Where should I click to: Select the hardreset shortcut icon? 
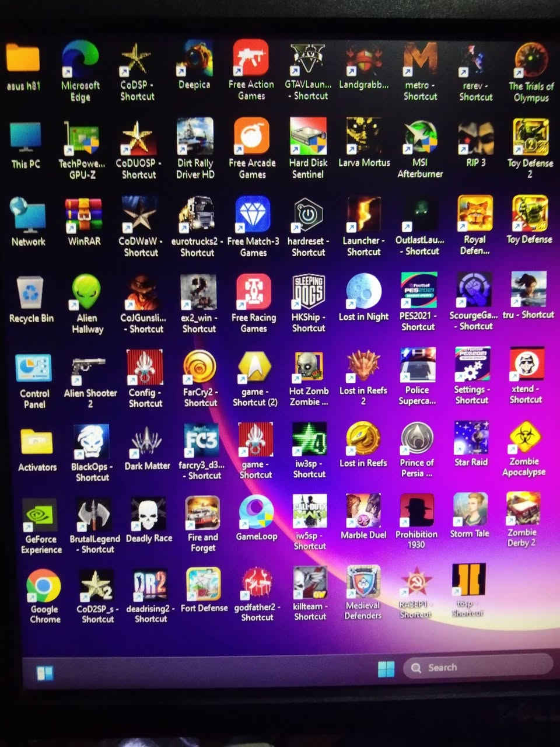click(308, 215)
